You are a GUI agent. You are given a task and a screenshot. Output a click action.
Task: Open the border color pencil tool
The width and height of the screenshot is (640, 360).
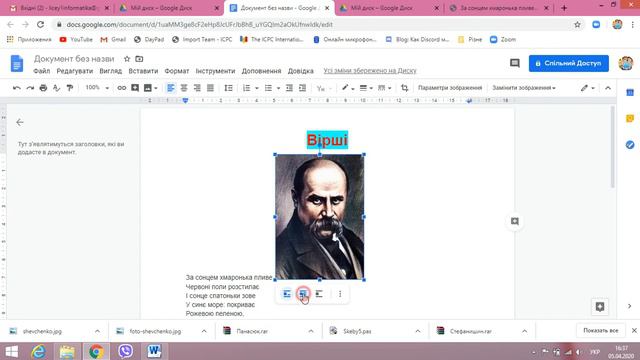(348, 88)
